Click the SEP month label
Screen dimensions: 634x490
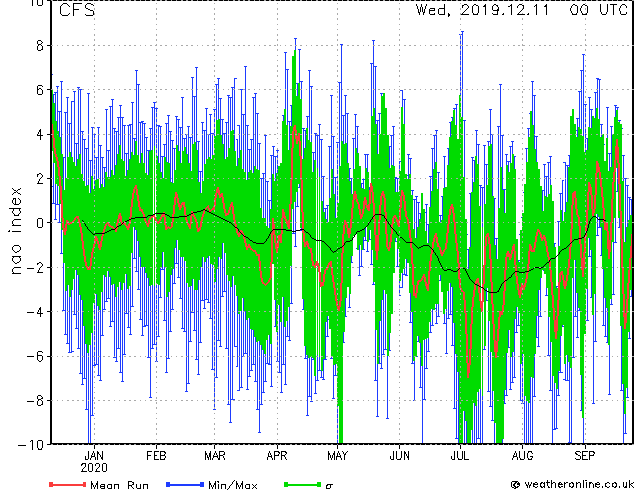pyautogui.click(x=585, y=456)
